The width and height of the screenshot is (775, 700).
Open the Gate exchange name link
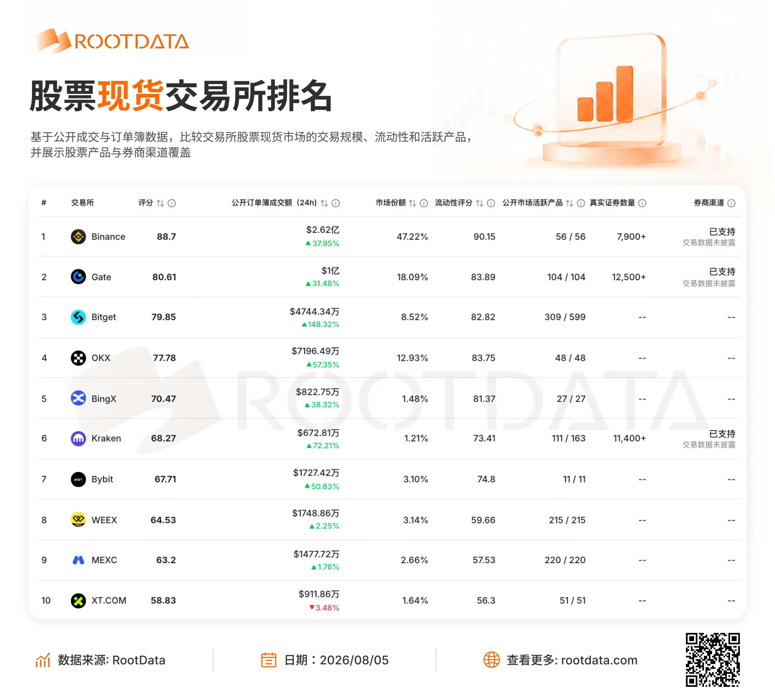(x=101, y=277)
